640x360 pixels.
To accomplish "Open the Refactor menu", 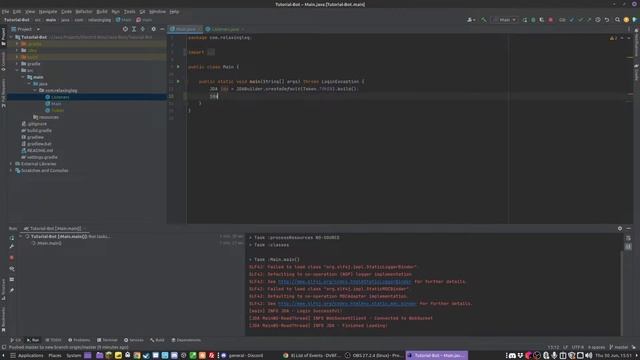I will point(84,11).
